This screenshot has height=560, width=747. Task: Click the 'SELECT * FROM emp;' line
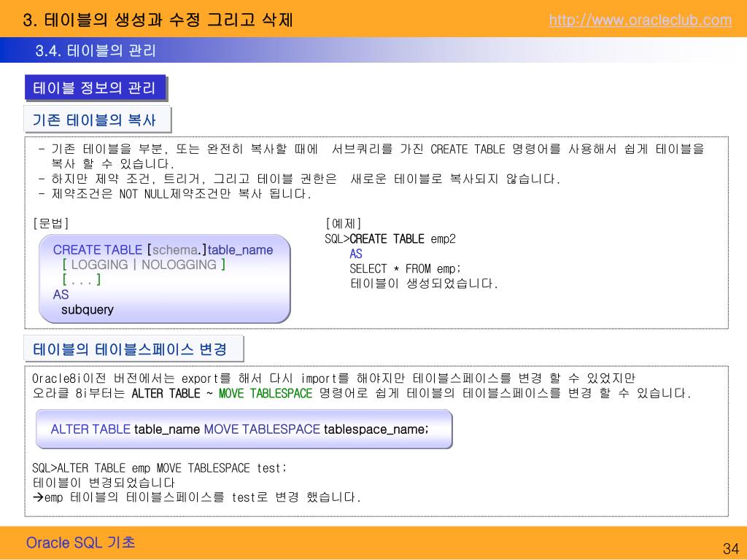(x=406, y=268)
